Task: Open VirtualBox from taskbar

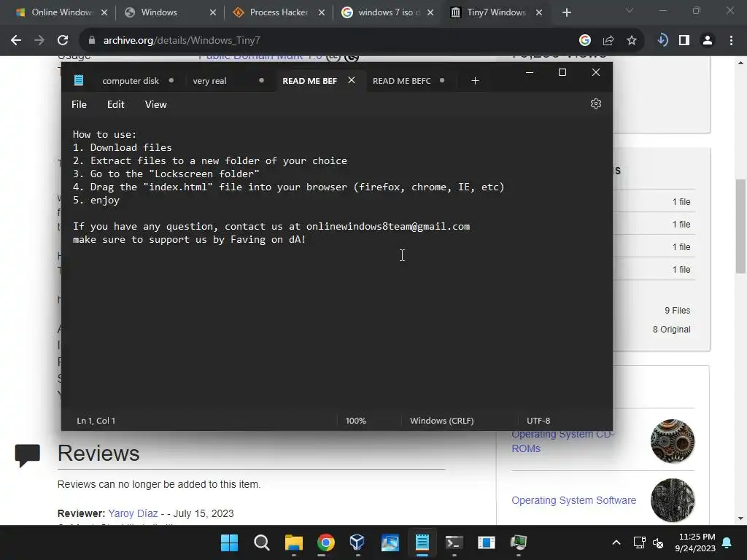Action: (x=357, y=542)
